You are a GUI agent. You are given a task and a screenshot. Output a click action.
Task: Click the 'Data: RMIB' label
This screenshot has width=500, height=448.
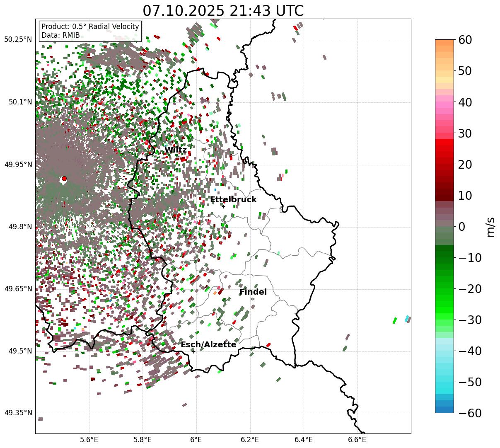pos(60,36)
